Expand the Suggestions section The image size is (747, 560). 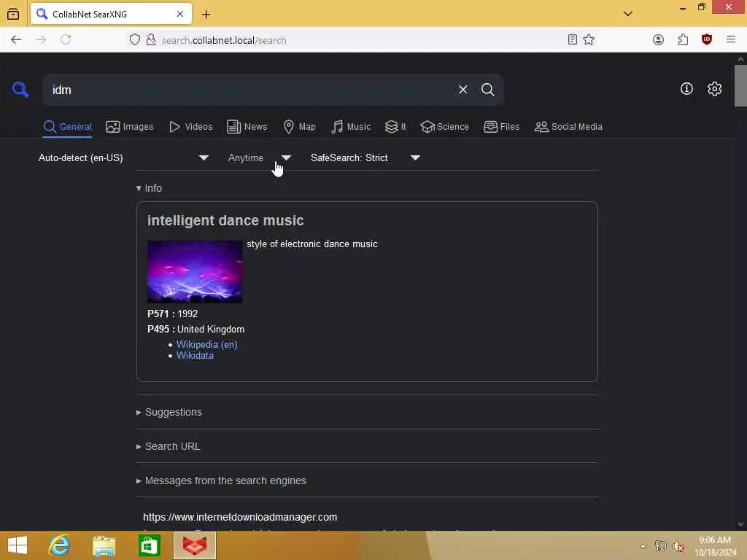(169, 412)
